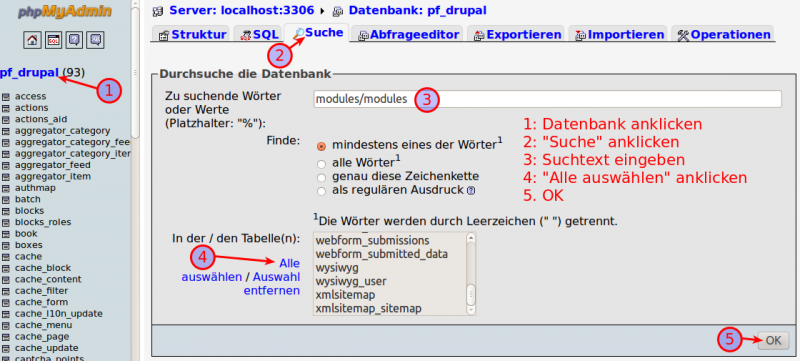800x361 pixels.
Task: Select wysiwyg in the table list
Action: (337, 267)
